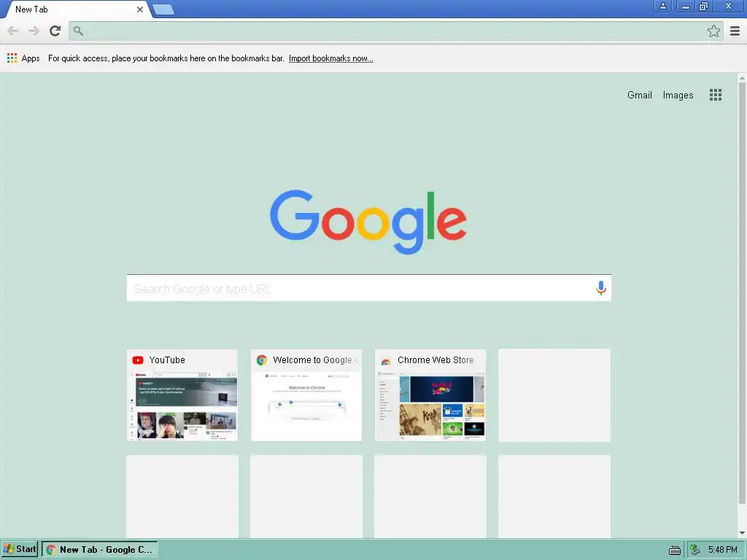Viewport: 747px width, 560px height.
Task: Go back with the back arrow
Action: click(x=13, y=31)
